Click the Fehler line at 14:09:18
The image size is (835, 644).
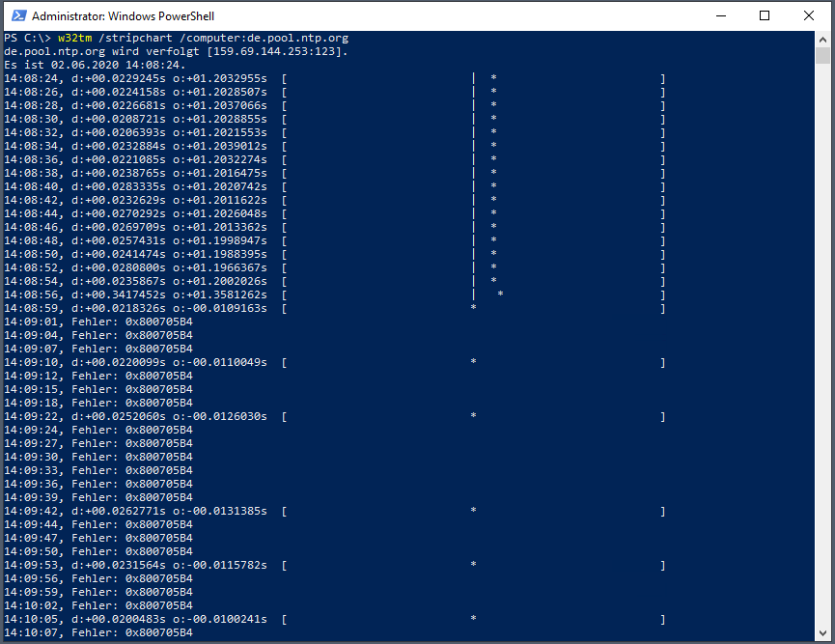(98, 404)
